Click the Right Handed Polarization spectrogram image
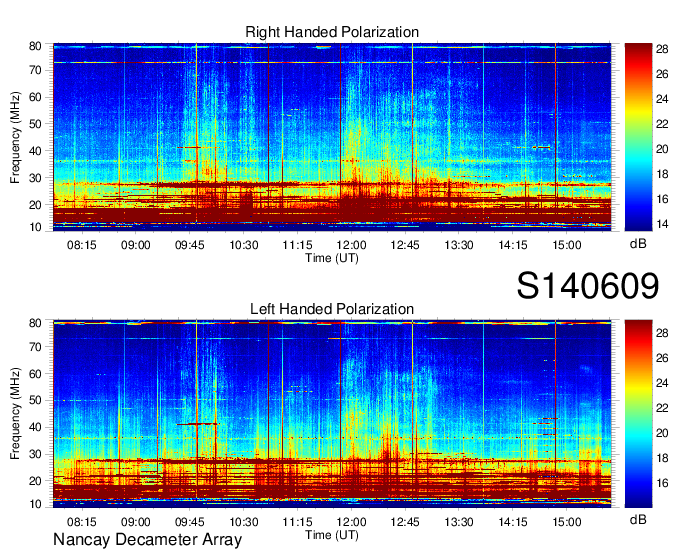This screenshot has width=680, height=552. 332,137
